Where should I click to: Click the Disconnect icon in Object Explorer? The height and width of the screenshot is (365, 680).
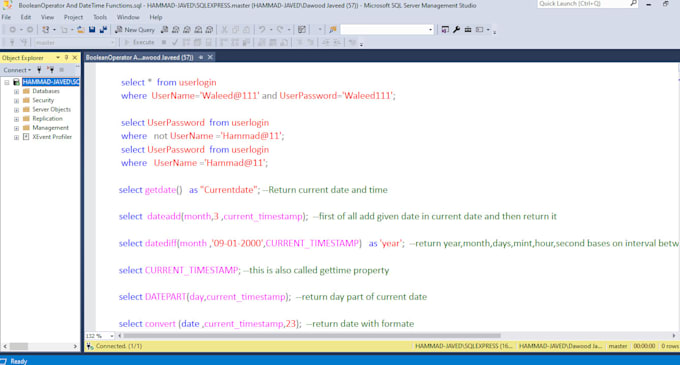51,70
